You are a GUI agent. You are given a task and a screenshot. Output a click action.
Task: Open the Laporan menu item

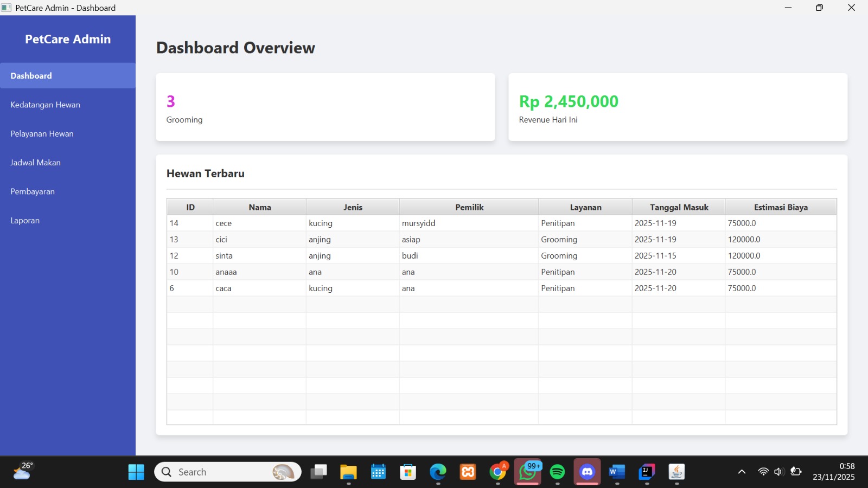point(68,220)
